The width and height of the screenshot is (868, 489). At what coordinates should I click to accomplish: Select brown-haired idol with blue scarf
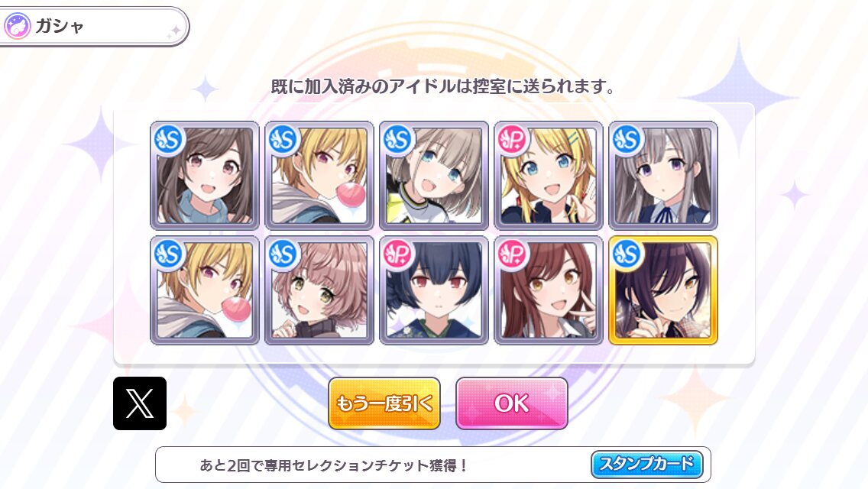(x=205, y=176)
